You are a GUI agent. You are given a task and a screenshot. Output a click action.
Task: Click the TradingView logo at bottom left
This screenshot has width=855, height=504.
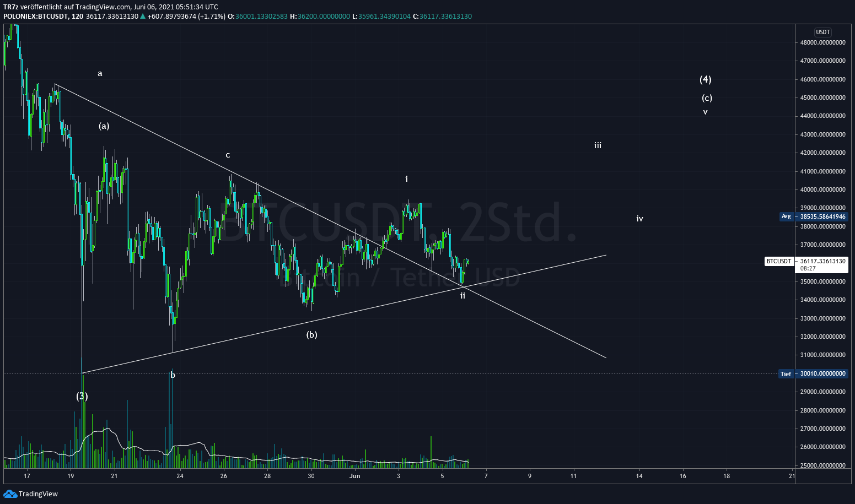pos(31,494)
